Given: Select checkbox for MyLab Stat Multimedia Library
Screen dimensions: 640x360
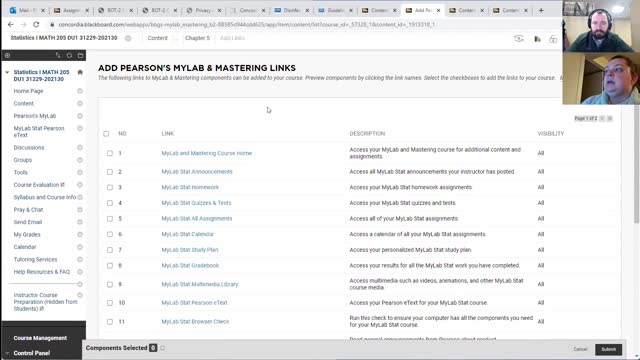Looking at the screenshot, I should pyautogui.click(x=110, y=284).
